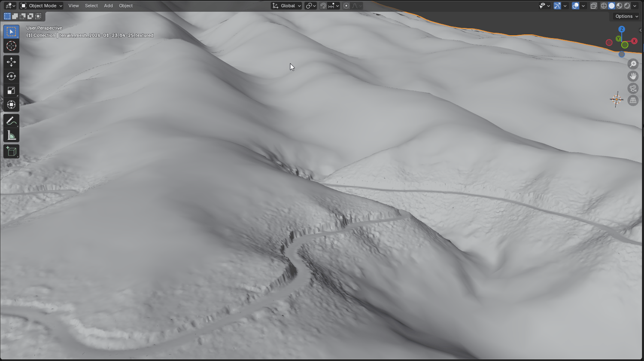Viewport: 644px width, 361px height.
Task: Click the pan view hand icon
Action: pyautogui.click(x=633, y=76)
